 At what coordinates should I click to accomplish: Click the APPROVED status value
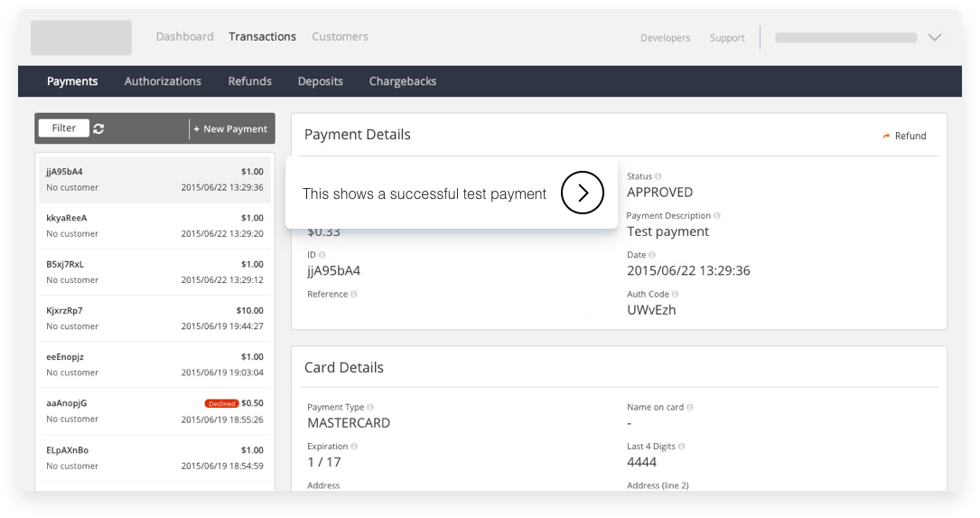[x=660, y=192]
